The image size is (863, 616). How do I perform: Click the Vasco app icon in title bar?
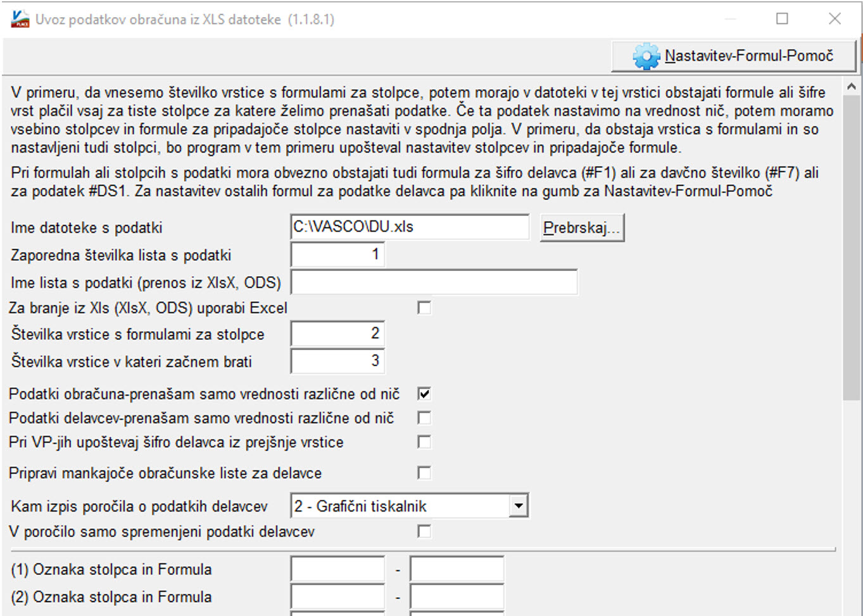pyautogui.click(x=20, y=19)
